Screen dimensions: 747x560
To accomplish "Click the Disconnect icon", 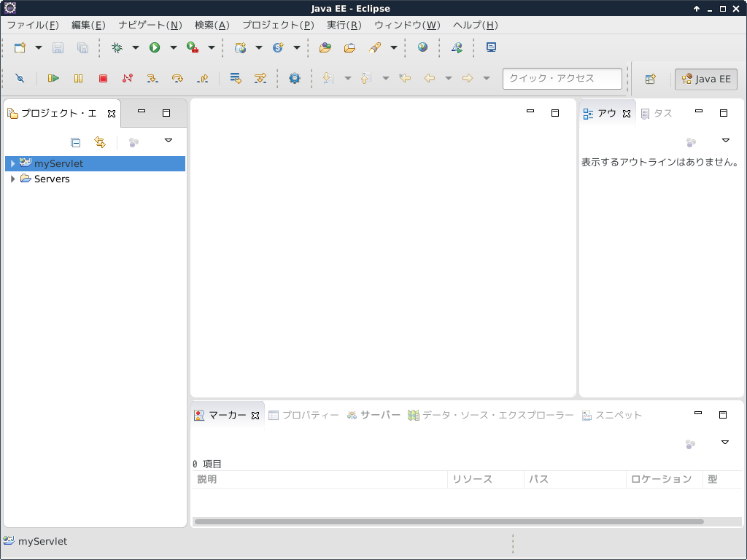I will (x=127, y=78).
